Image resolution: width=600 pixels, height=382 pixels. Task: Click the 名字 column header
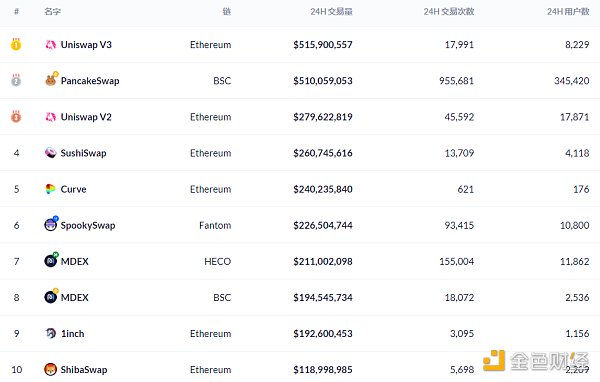(x=52, y=11)
